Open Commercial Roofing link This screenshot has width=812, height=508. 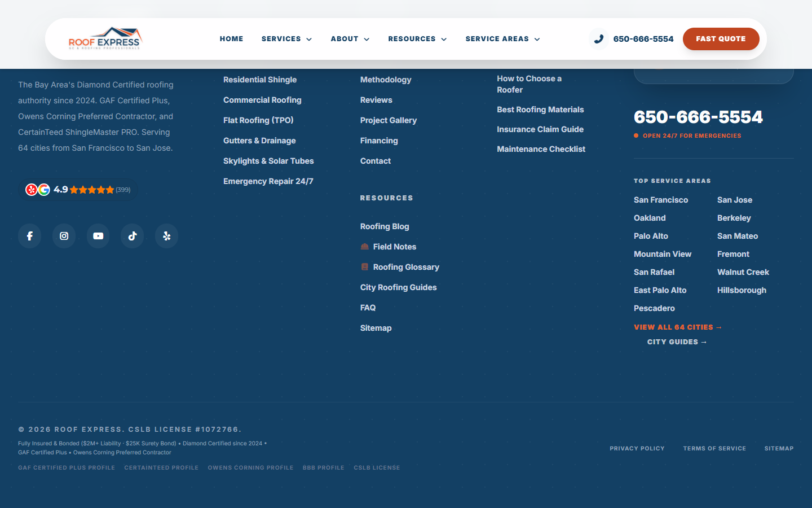coord(262,100)
